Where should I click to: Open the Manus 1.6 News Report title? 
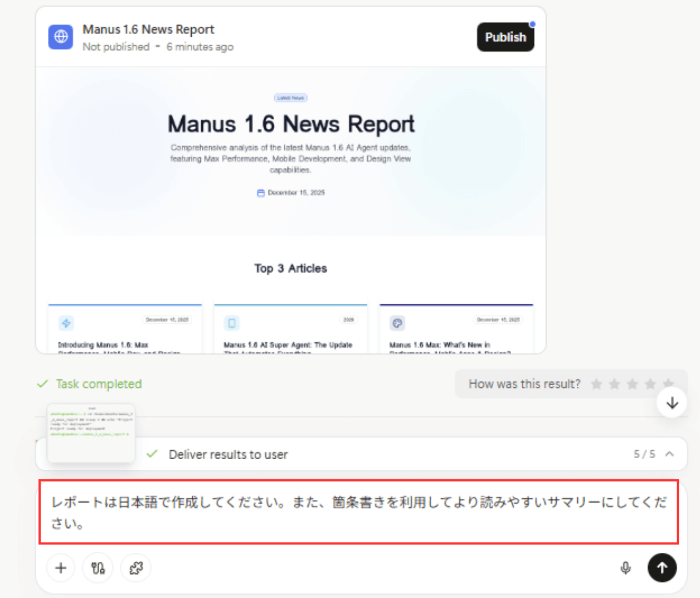[x=148, y=30]
